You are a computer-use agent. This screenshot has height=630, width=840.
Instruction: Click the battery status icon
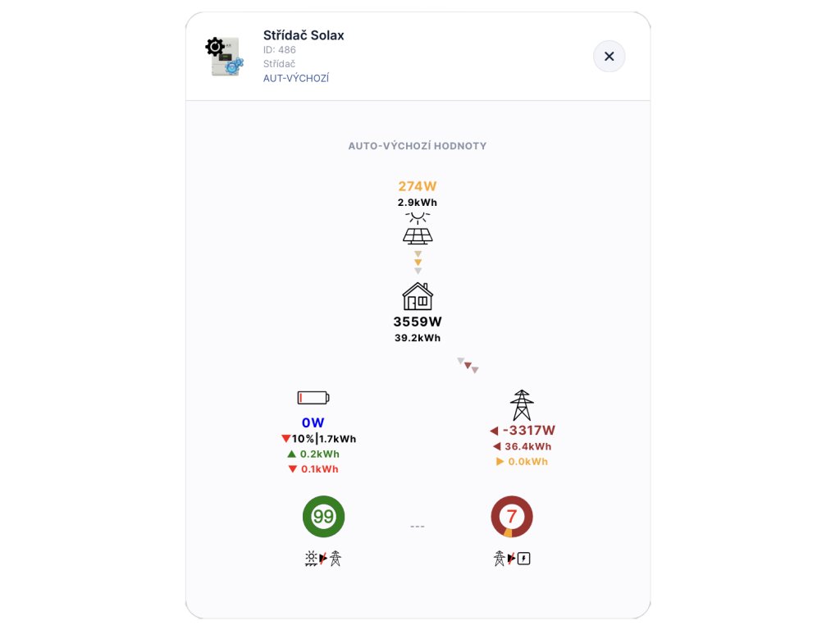pos(313,398)
